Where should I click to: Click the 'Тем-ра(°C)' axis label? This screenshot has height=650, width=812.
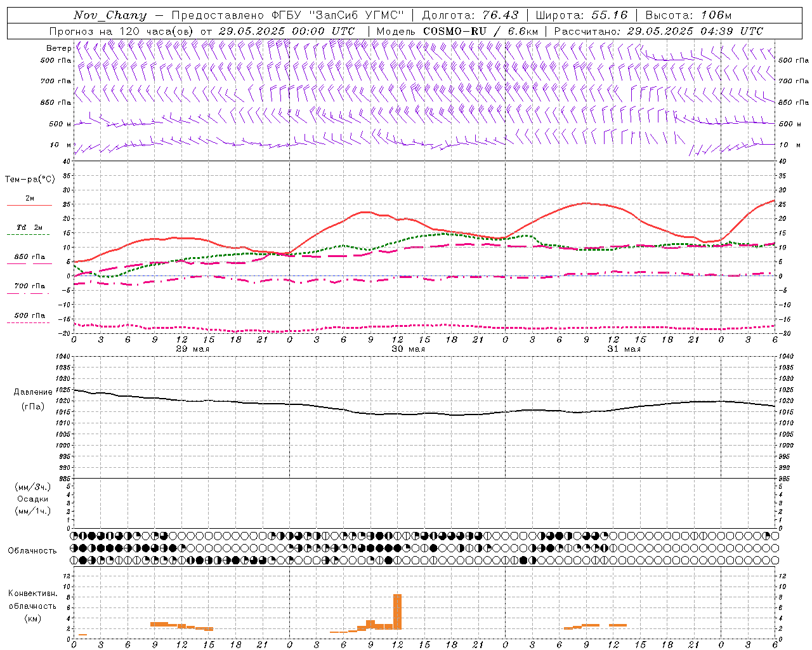pyautogui.click(x=30, y=180)
